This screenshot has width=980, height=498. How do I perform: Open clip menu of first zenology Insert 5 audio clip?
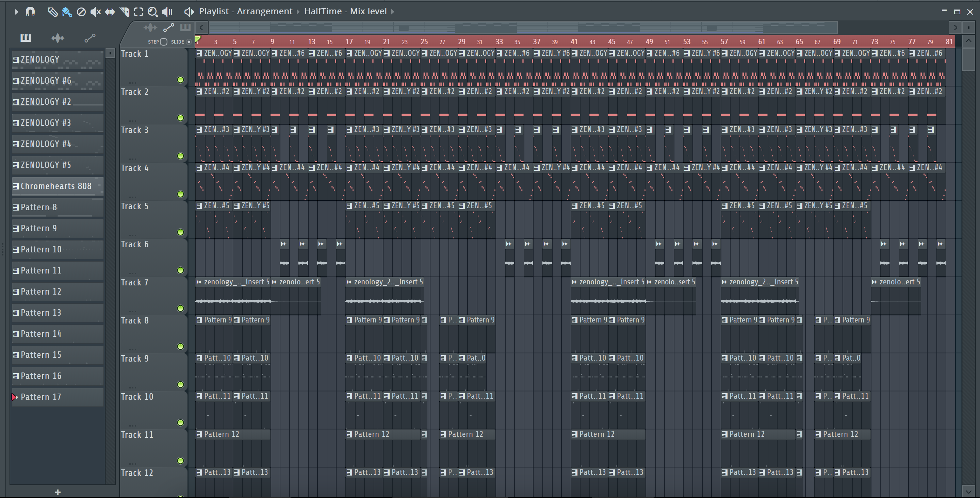[199, 282]
